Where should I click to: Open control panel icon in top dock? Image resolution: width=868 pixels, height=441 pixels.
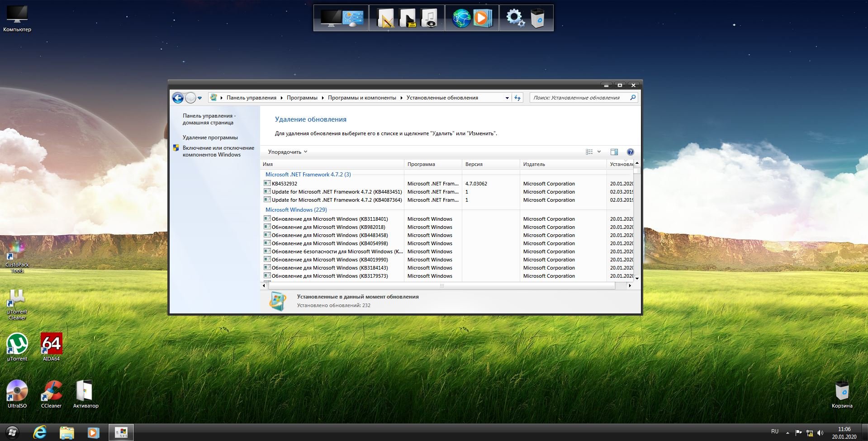coord(353,18)
